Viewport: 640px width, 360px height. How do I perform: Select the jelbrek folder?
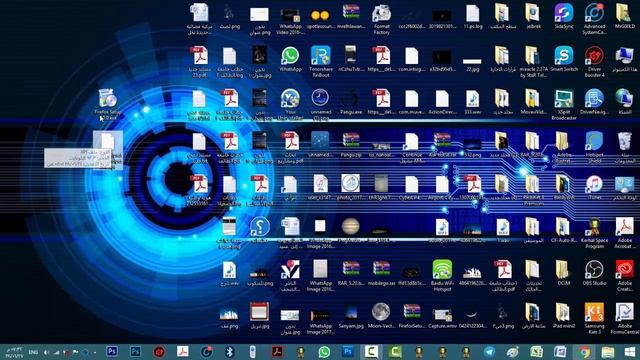533,17
